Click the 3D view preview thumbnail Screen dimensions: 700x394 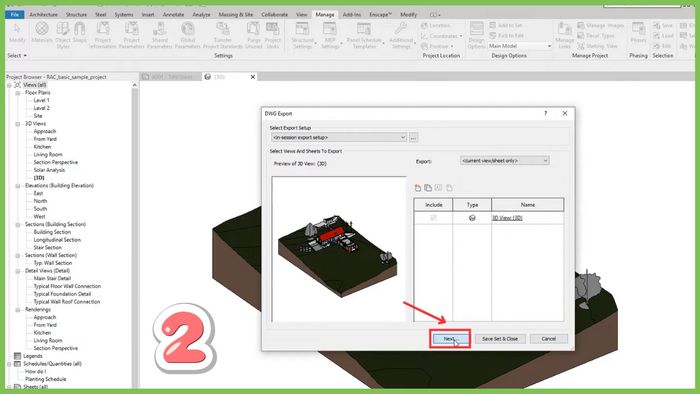(x=339, y=249)
